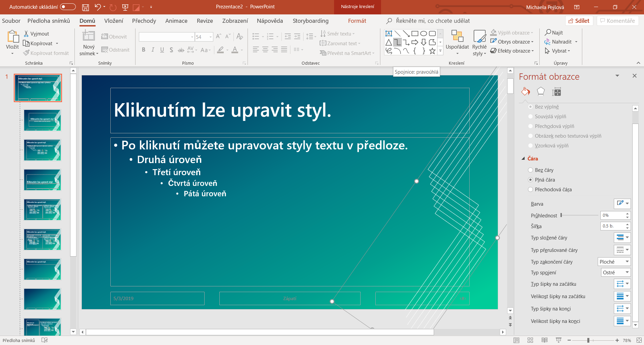Image resolution: width=644 pixels, height=345 pixels.
Task: Click the Sdílet button
Action: (x=579, y=21)
